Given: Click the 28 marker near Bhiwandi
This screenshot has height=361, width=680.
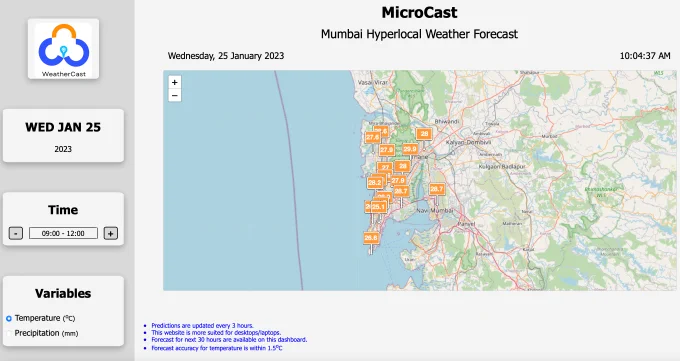Looking at the screenshot, I should (424, 134).
